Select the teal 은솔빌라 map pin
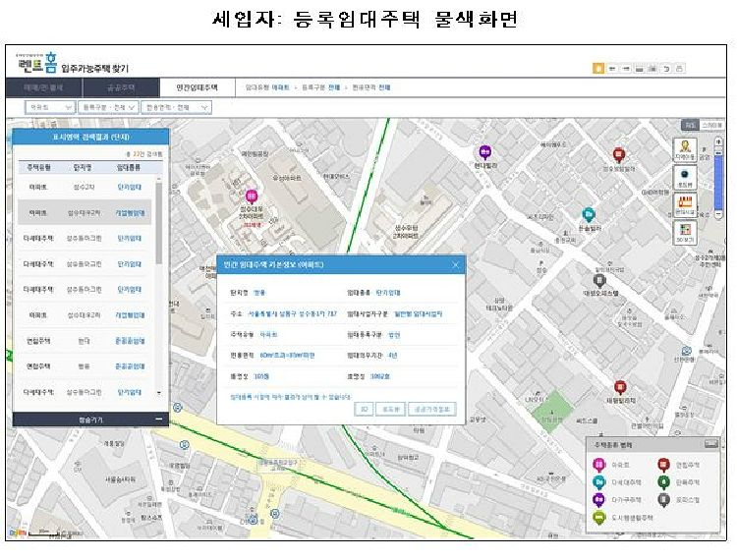The height and width of the screenshot is (560, 737). (x=588, y=214)
